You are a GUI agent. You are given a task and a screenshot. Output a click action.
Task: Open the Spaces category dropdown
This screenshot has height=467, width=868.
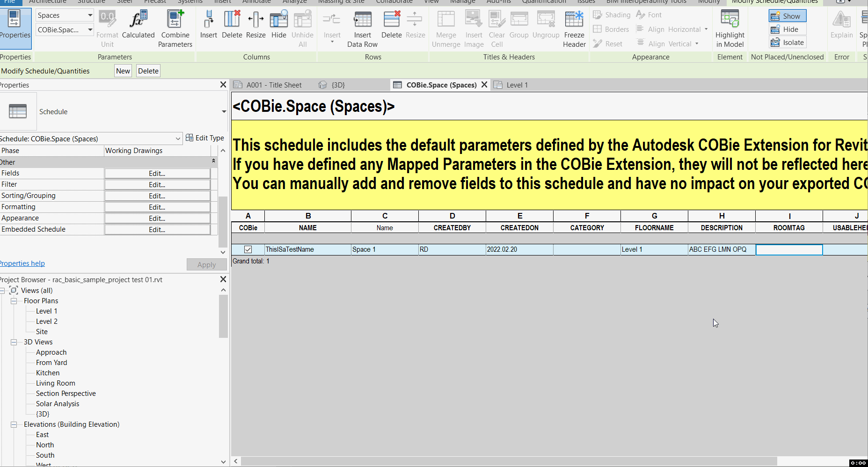90,15
